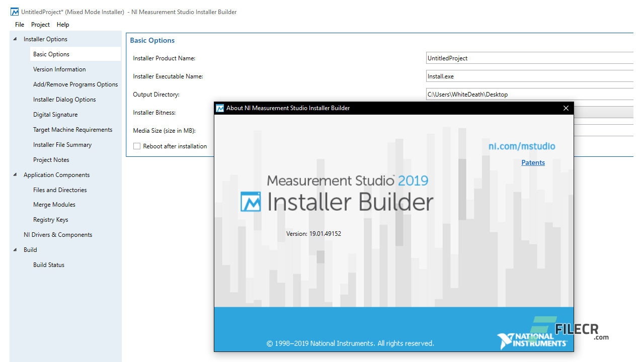Click the Version: 19.01.49152 text

tap(313, 234)
